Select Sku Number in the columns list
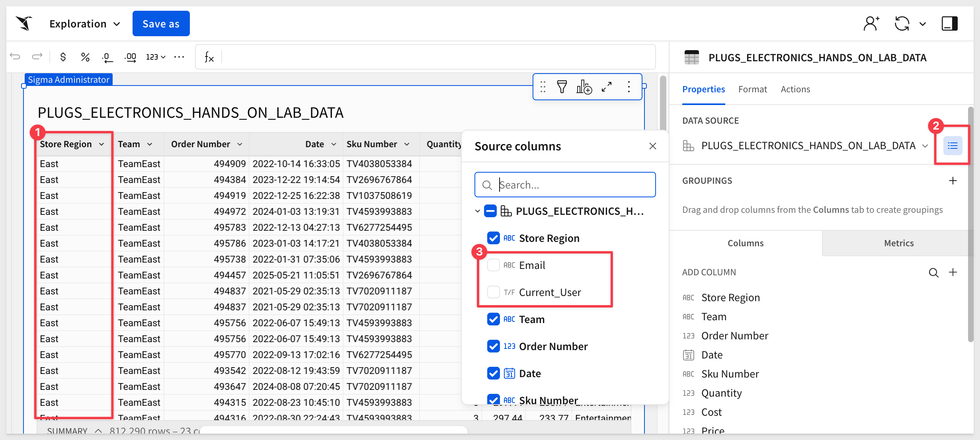 click(x=730, y=374)
